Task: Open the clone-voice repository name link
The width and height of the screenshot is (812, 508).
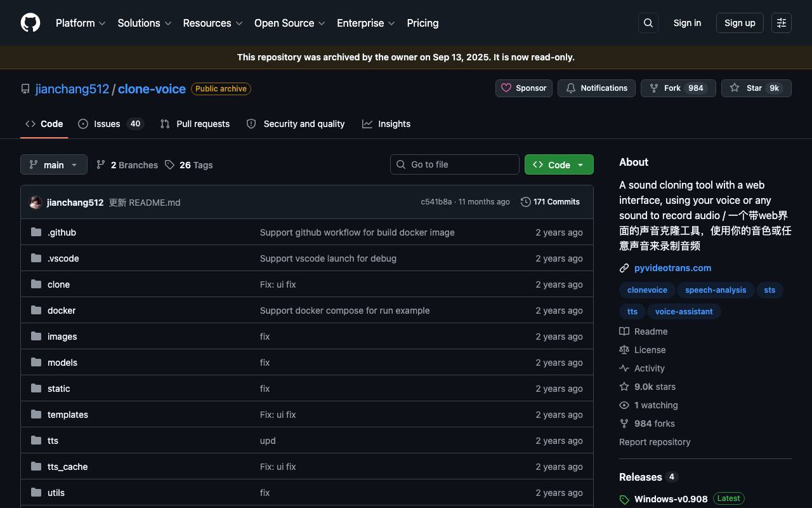Action: (x=152, y=89)
